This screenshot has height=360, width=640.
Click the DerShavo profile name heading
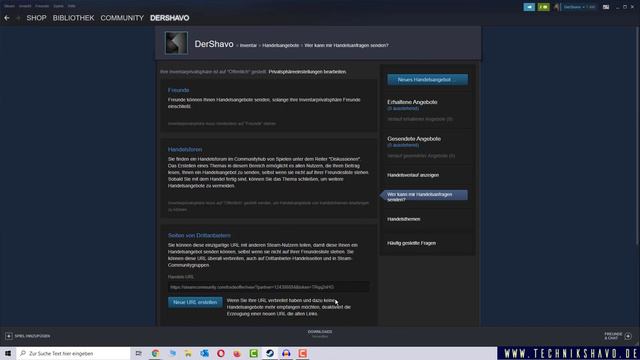(x=214, y=44)
